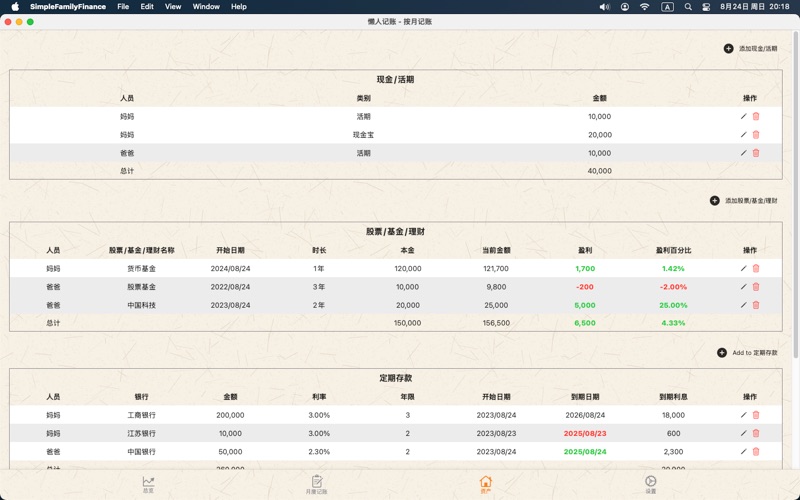This screenshot has width=800, height=500.
Task: Open Spotlight search in the menu bar
Action: click(x=688, y=7)
